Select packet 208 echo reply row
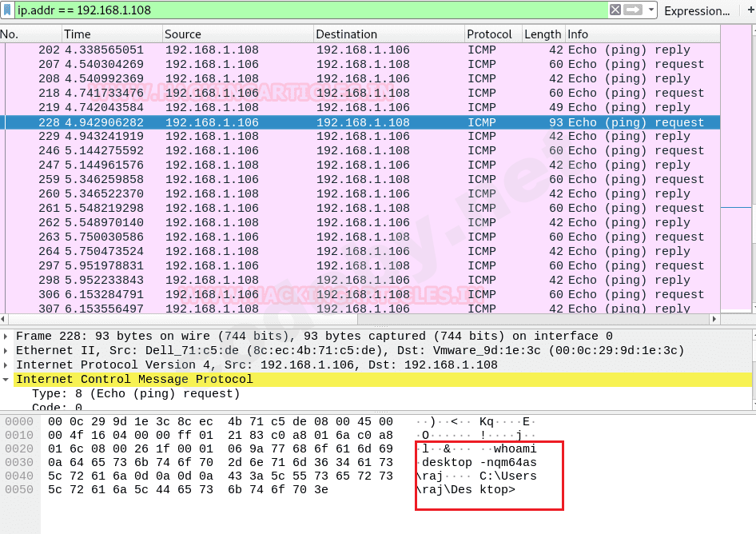756x534 pixels. [361, 78]
